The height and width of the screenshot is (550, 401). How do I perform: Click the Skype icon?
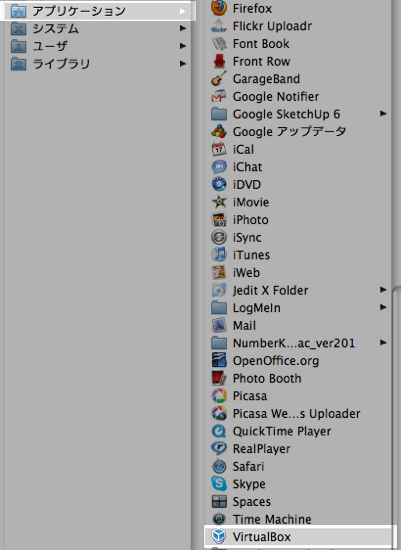pyautogui.click(x=219, y=484)
